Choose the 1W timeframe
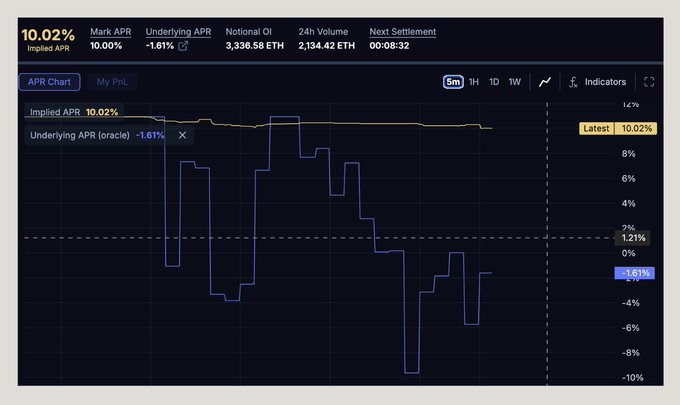Viewport: 680px width, 405px height. point(514,82)
